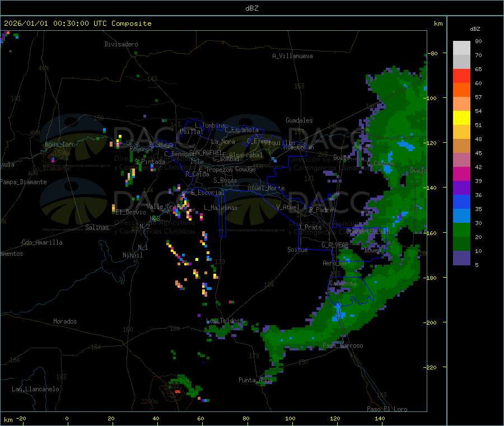Click the 'Punta_Agua' label
504x426 pixels.
(x=255, y=380)
